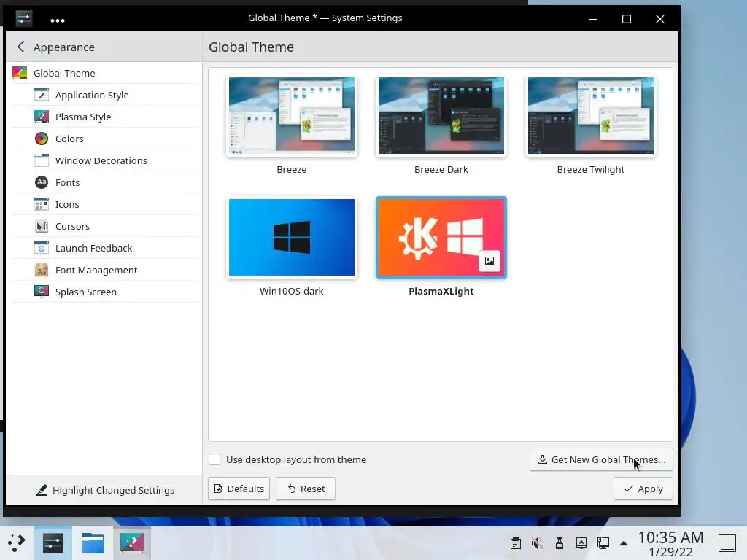Open Font Management page
Viewport: 747px width, 560px height.
(x=104, y=270)
